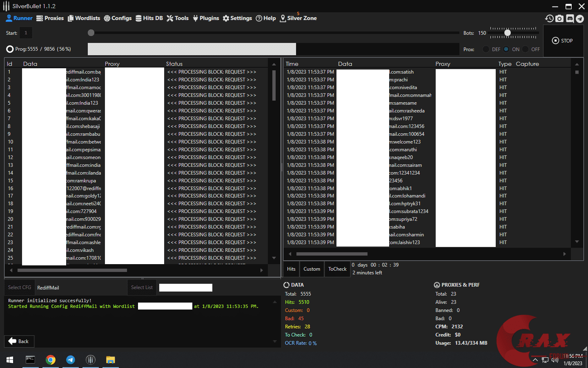Select the DEF proxy mode radio button
The height and width of the screenshot is (368, 588).
click(486, 49)
